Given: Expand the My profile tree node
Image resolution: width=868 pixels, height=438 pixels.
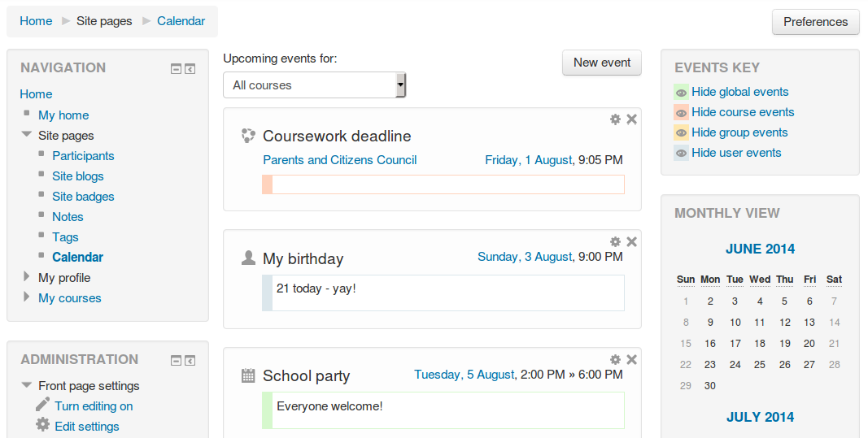Looking at the screenshot, I should tap(27, 276).
